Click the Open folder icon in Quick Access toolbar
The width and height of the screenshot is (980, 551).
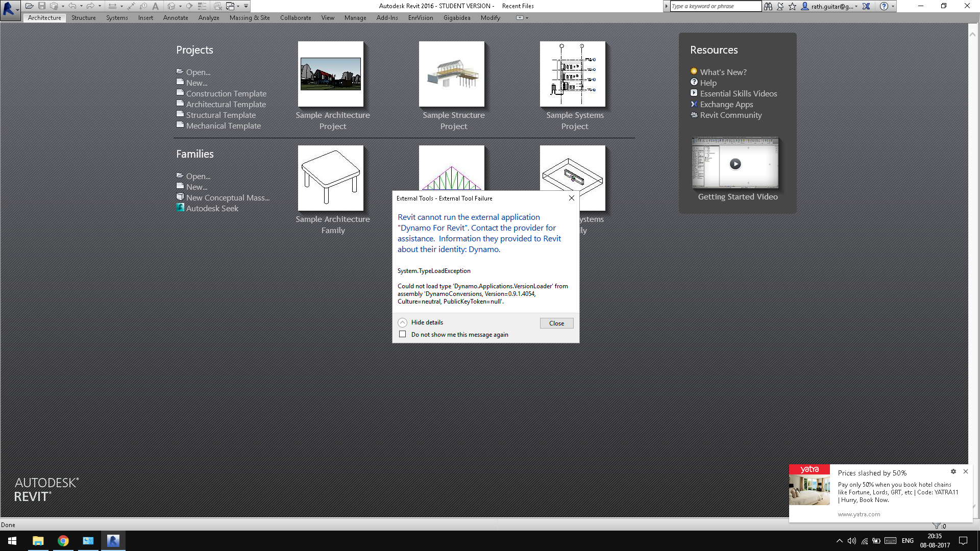(x=29, y=6)
